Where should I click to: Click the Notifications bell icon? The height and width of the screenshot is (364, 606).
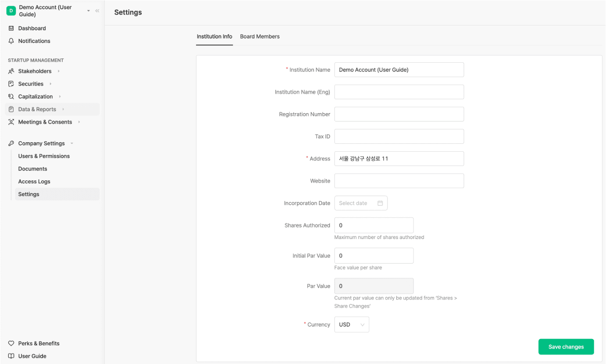[x=11, y=41]
